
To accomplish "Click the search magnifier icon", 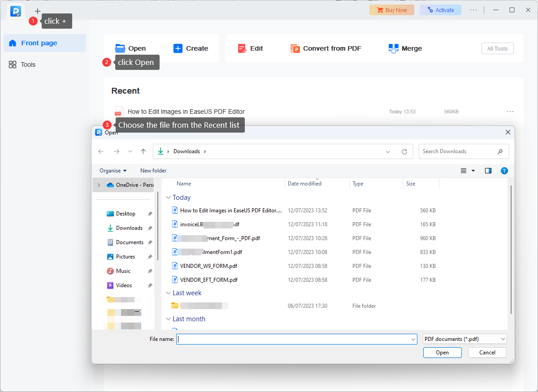I will tap(500, 151).
